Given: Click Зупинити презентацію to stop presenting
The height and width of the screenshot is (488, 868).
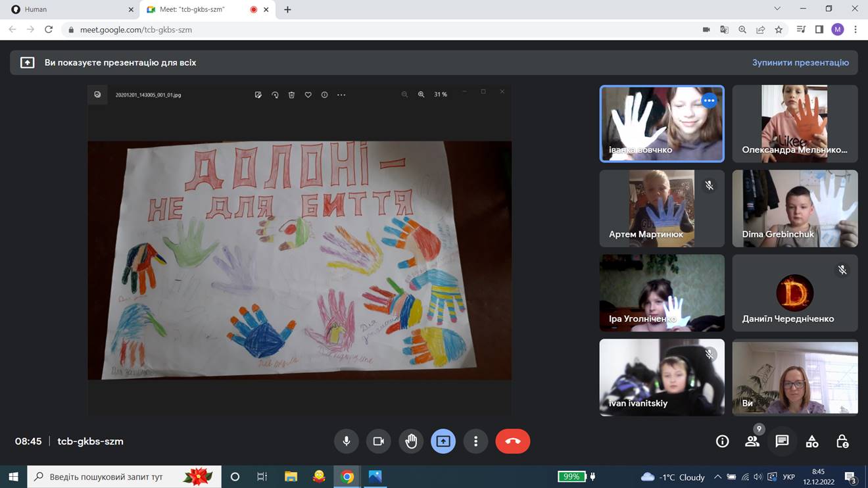Looking at the screenshot, I should (x=800, y=62).
